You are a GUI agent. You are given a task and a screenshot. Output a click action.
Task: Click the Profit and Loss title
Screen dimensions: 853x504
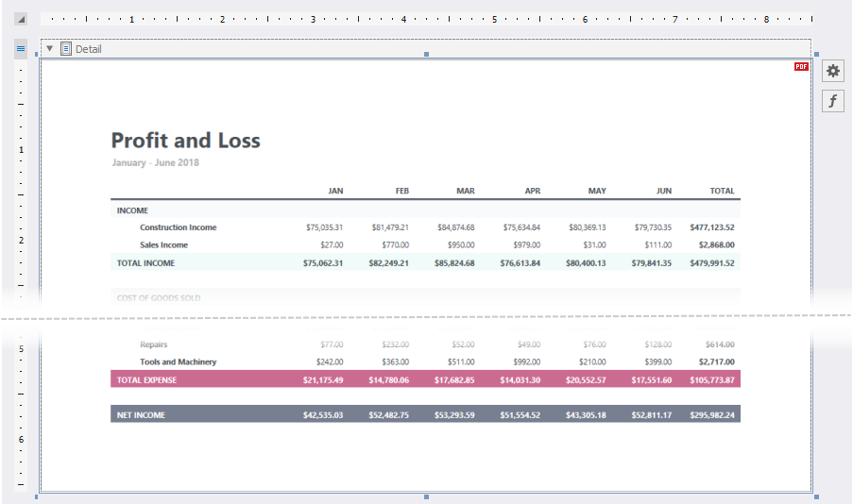pyautogui.click(x=185, y=141)
